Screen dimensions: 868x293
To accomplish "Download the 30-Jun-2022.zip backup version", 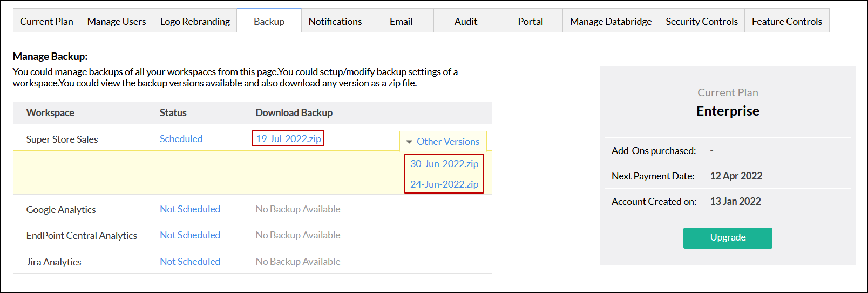I will [444, 164].
